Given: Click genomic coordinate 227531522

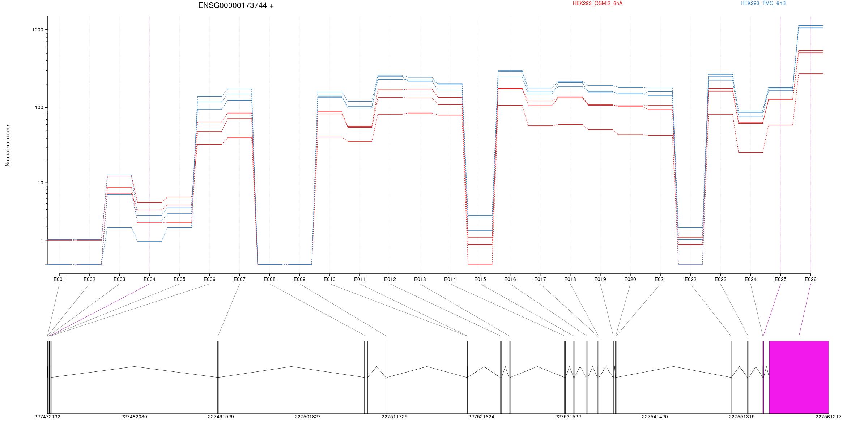Looking at the screenshot, I should (568, 417).
